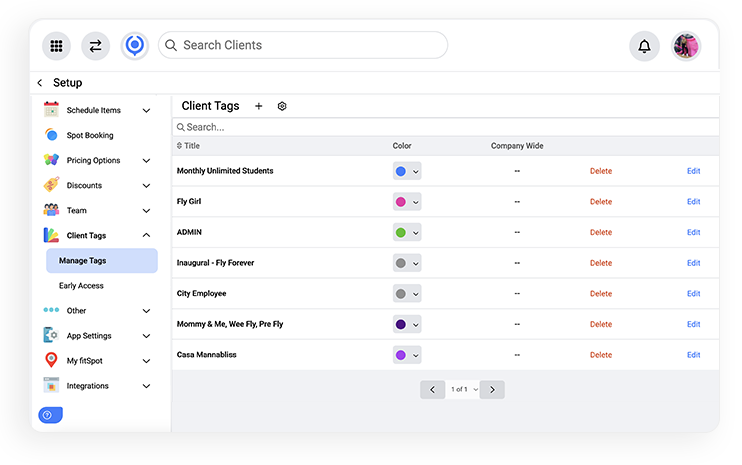
Task: Delete Inaugural - Fly Forever tag
Action: click(601, 263)
